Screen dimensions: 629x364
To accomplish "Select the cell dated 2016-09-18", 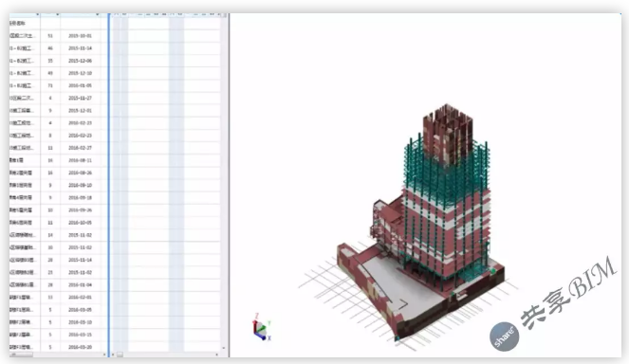I will [x=81, y=197].
